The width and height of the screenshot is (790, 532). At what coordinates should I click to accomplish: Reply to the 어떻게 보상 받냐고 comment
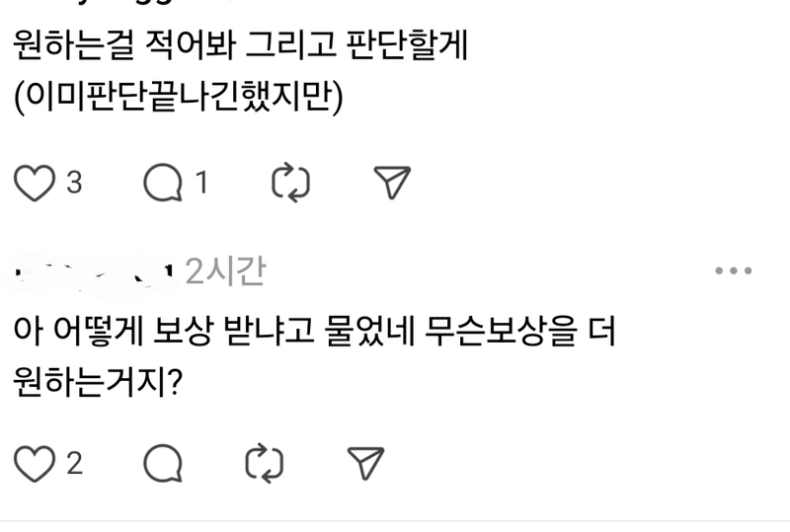[x=163, y=464]
